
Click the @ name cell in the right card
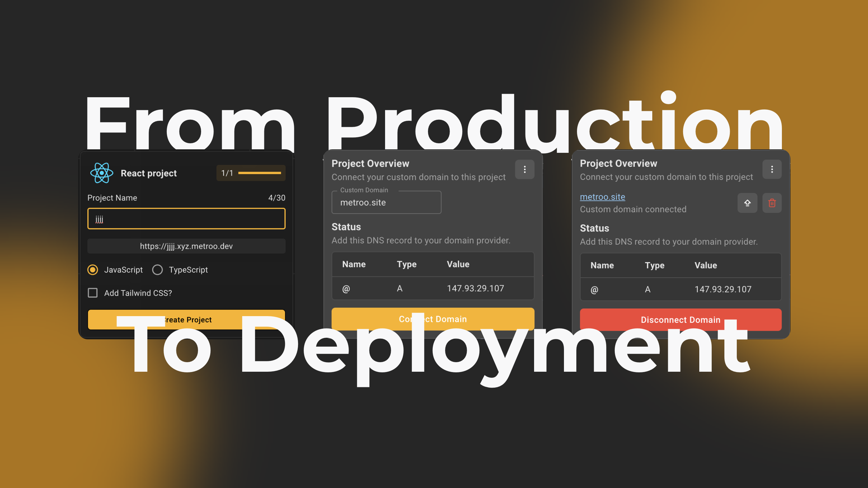(x=594, y=289)
